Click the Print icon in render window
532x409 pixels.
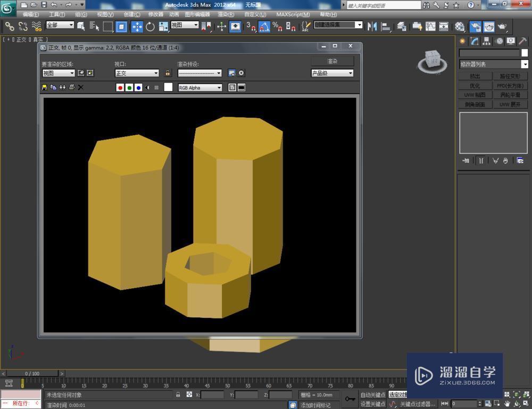click(71, 87)
